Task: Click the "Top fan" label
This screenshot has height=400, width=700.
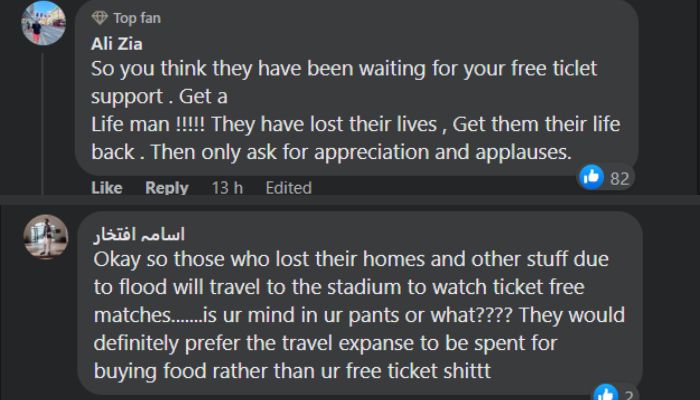Action: click(137, 18)
